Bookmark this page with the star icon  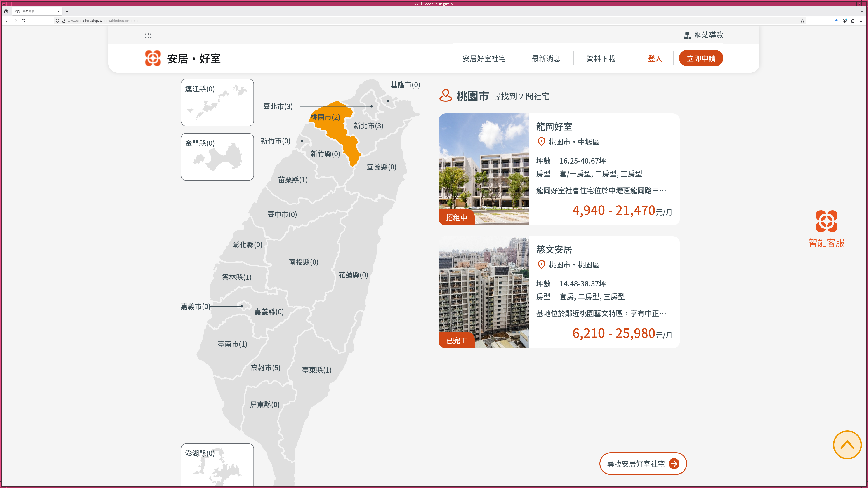802,21
